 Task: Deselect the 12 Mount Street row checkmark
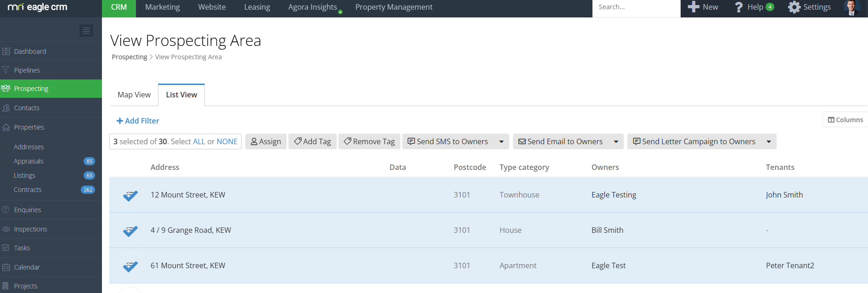click(130, 195)
